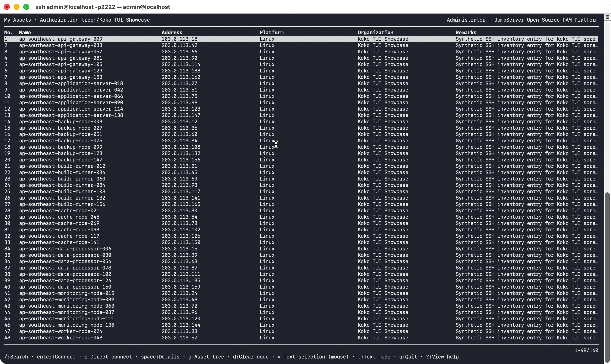Select row ap-southeast-monitoring-node-087
The width and height of the screenshot is (611, 364).
coord(301,312)
